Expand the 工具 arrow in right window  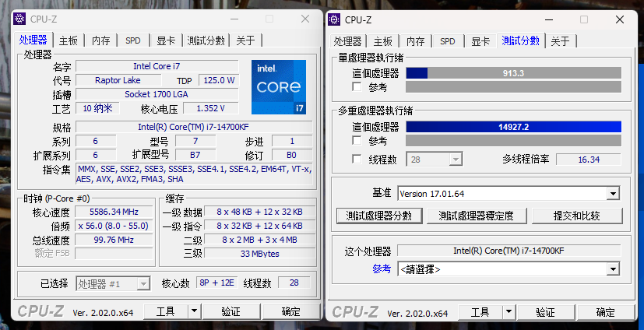click(509, 312)
